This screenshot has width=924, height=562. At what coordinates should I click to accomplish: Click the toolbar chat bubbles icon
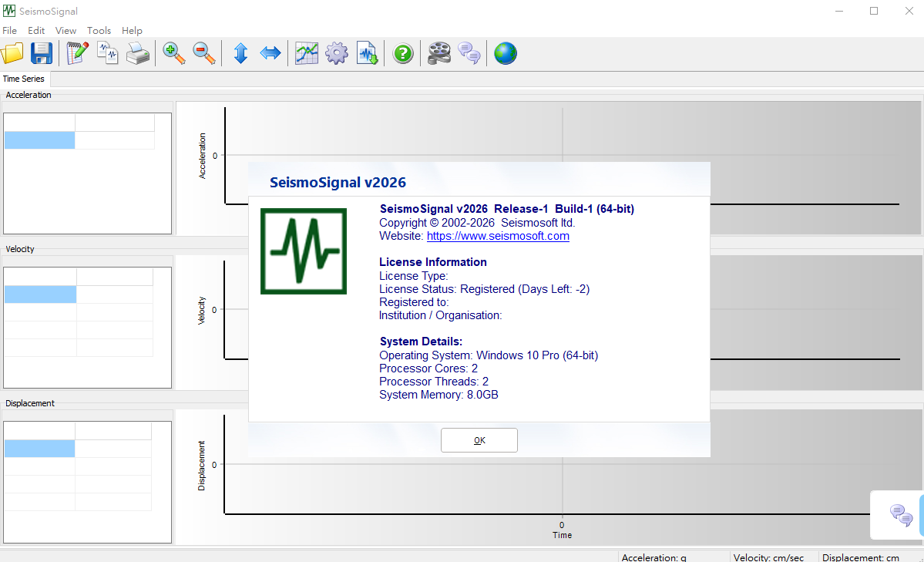[x=469, y=54]
